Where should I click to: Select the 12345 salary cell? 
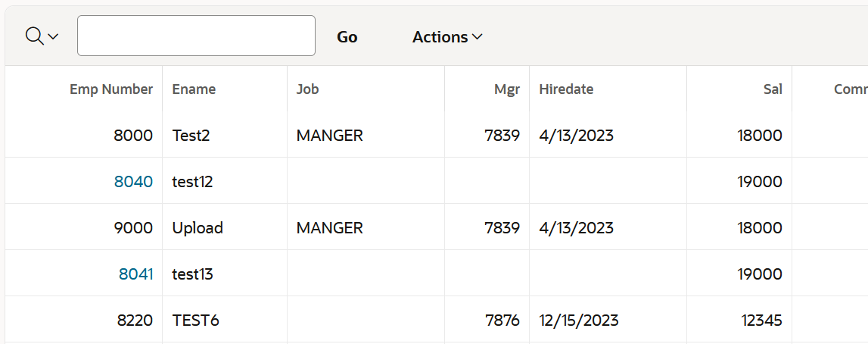tap(739, 321)
